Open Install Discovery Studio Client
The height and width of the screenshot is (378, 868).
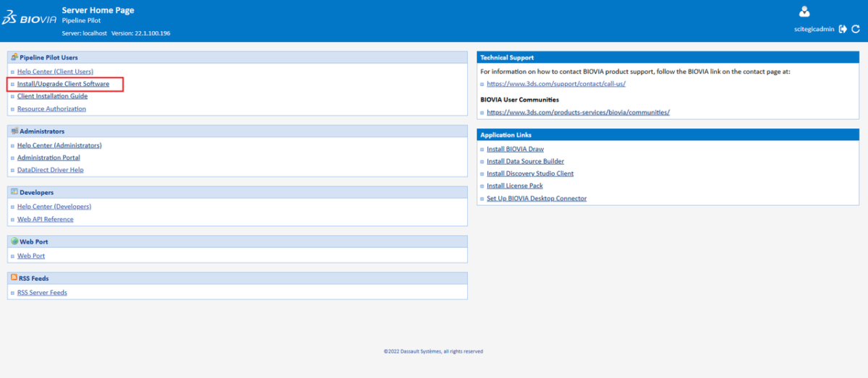530,173
